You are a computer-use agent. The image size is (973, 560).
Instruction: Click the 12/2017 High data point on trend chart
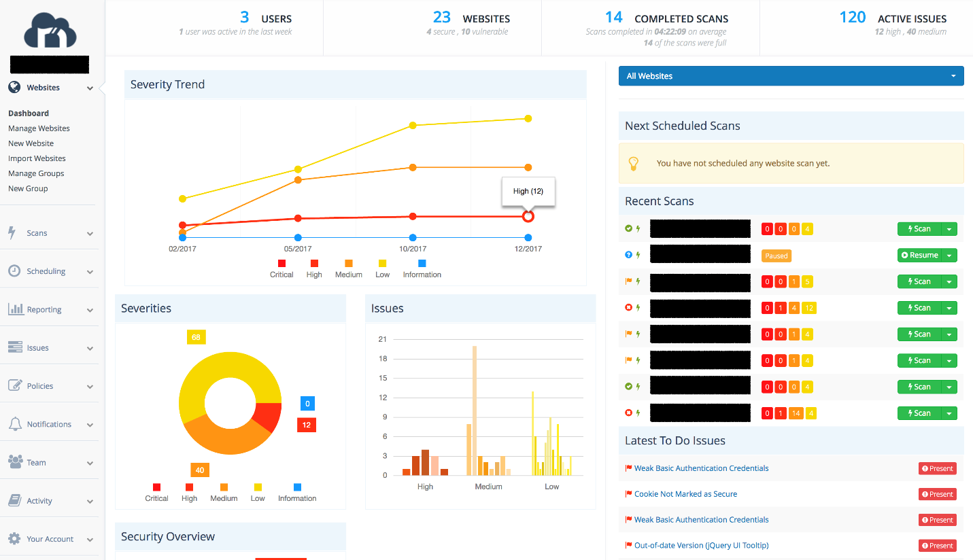[528, 217]
